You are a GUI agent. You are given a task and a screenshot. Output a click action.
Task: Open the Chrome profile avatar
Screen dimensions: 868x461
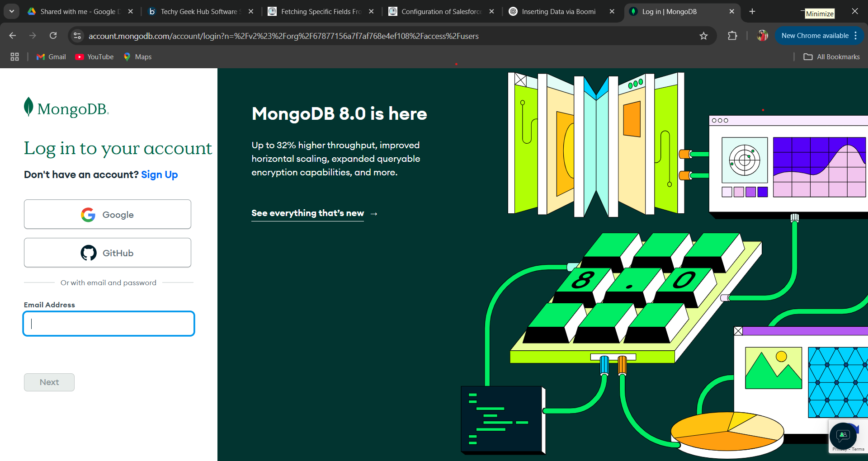762,36
